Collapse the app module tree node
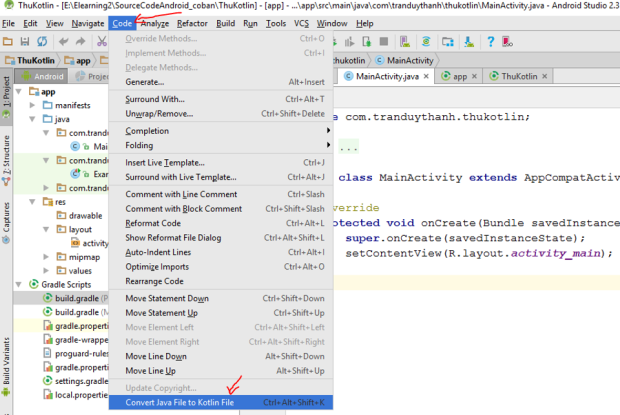The height and width of the screenshot is (415, 620). tap(19, 92)
